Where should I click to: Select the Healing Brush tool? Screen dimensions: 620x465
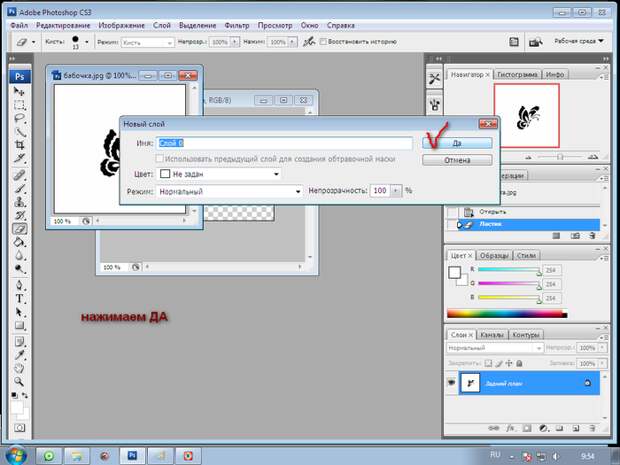pos(19,175)
